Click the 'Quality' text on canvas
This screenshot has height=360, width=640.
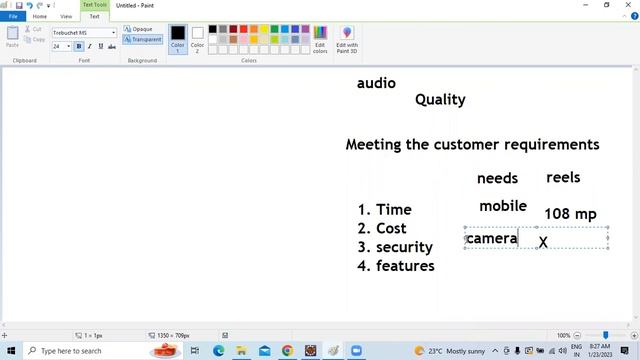coord(440,100)
